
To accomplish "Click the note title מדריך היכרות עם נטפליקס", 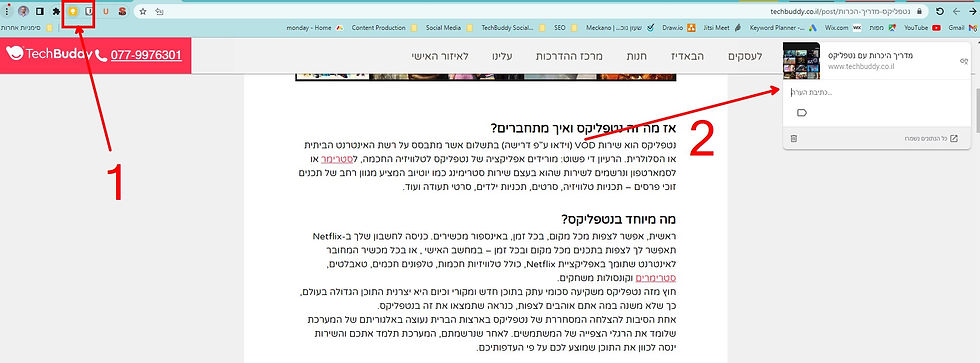I will click(x=871, y=56).
